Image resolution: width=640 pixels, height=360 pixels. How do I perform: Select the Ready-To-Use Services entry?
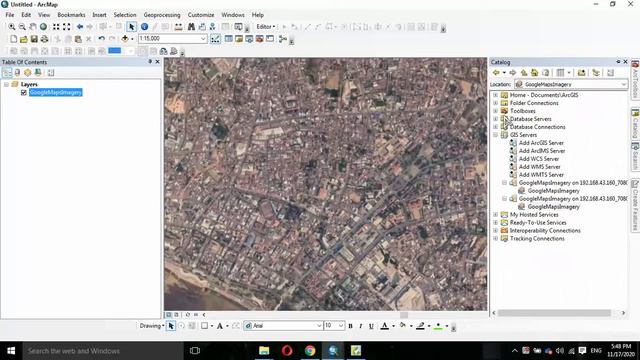point(538,223)
